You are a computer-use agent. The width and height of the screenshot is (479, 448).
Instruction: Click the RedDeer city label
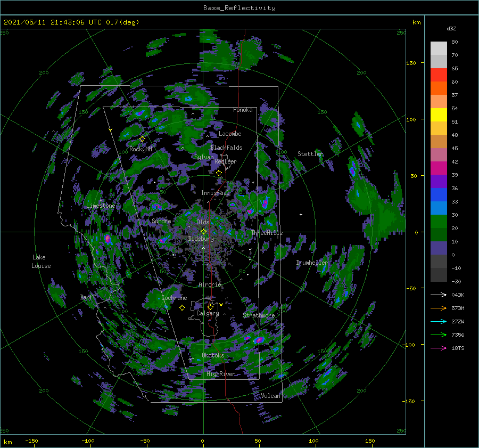coord(226,161)
